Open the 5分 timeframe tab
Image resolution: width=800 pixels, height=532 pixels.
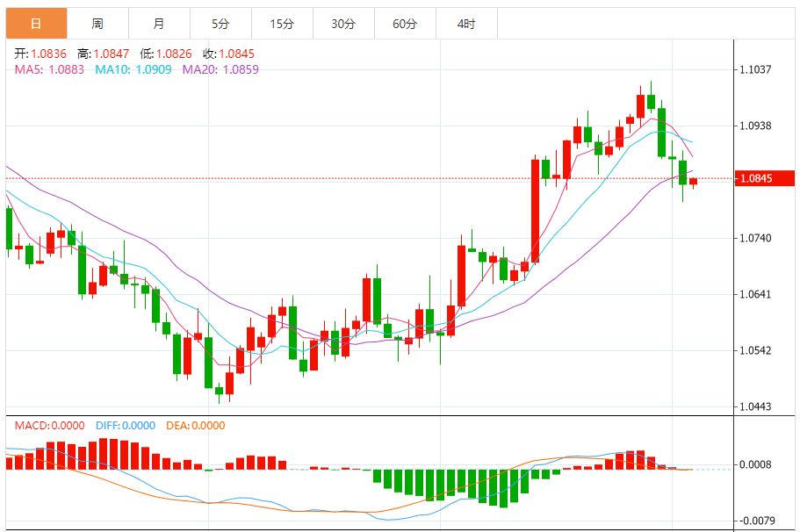coord(220,24)
